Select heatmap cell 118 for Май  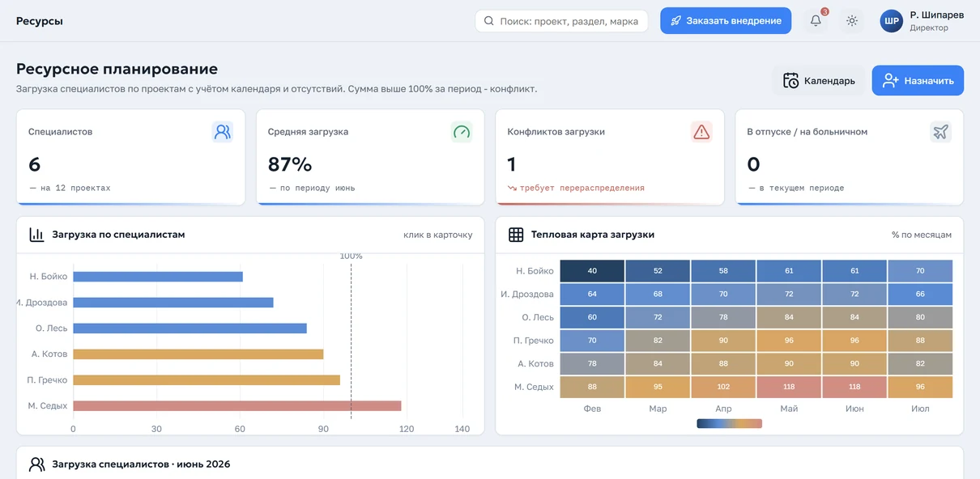(789, 387)
